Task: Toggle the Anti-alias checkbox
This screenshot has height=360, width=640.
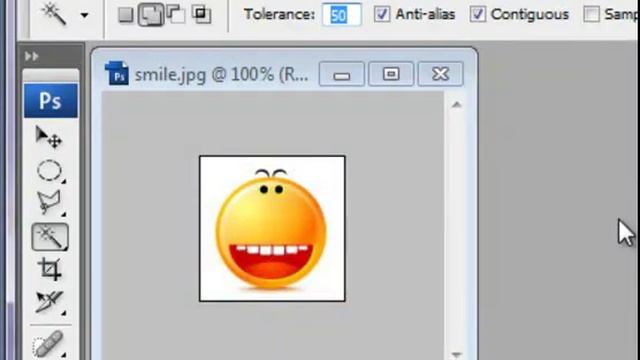Action: (x=382, y=14)
